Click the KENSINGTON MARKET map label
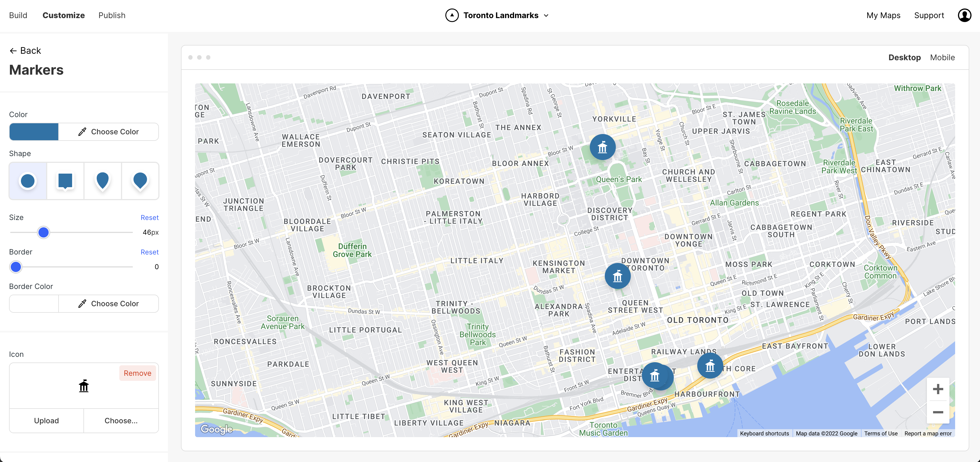This screenshot has height=462, width=980. click(x=559, y=267)
